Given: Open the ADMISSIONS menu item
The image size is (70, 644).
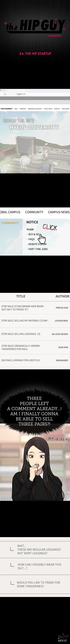Looking at the screenshot, I should point(23,109).
